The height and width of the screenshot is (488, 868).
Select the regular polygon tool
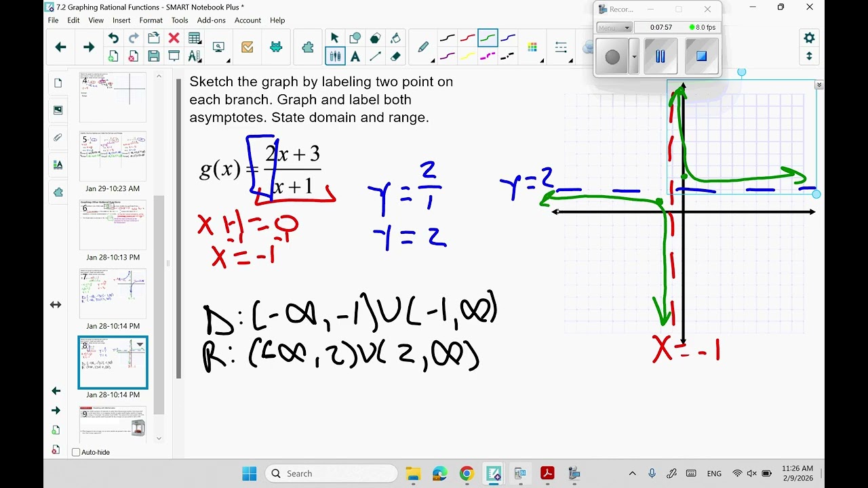(x=375, y=38)
